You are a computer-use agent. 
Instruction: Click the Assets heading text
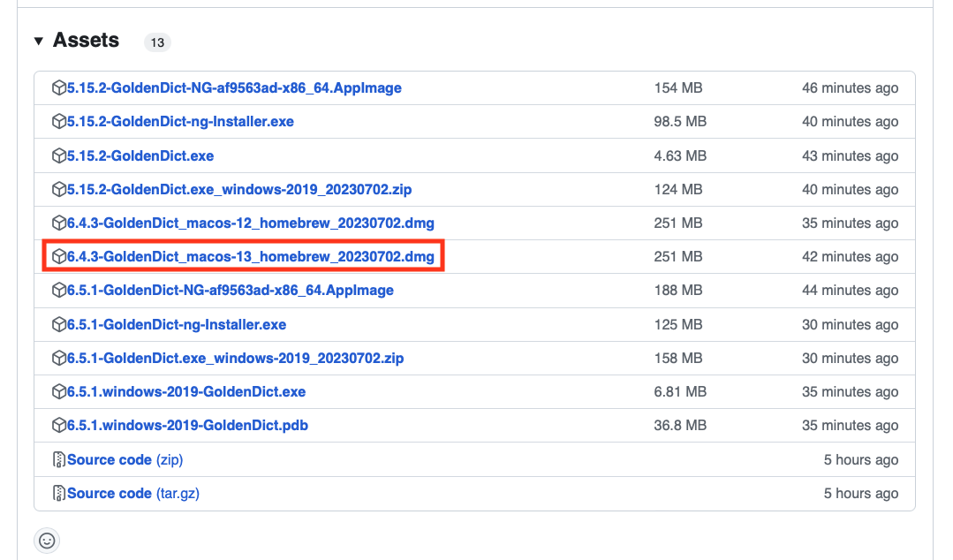(x=86, y=40)
